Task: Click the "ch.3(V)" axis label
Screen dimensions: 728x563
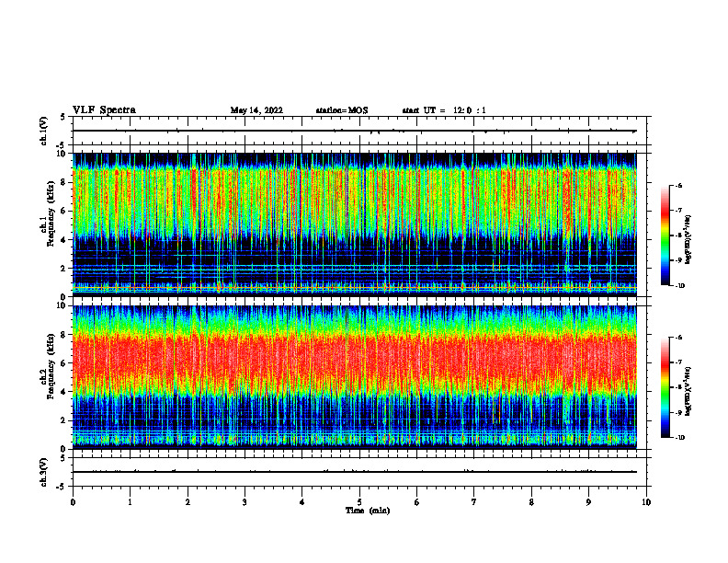Action: point(43,472)
